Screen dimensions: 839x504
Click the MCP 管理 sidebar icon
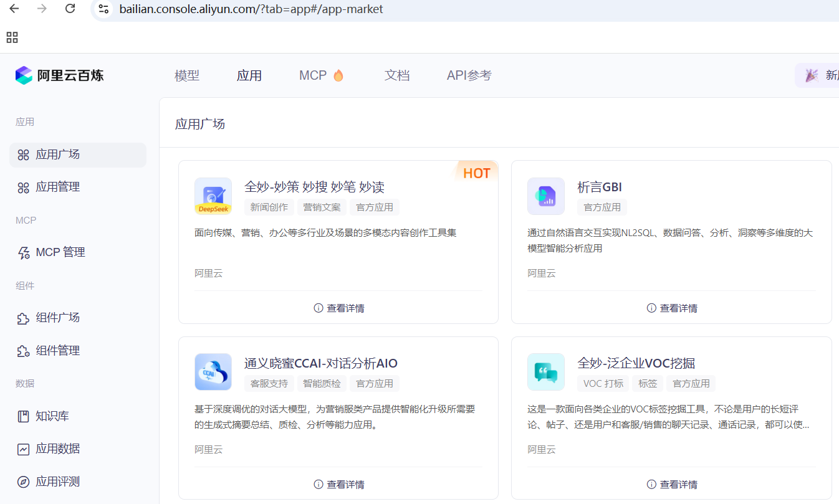[x=24, y=253]
